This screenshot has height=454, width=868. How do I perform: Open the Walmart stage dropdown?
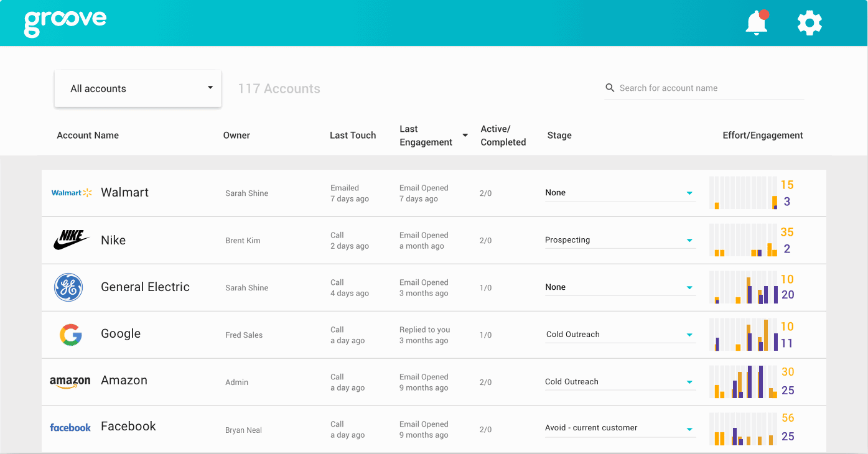tap(620, 193)
